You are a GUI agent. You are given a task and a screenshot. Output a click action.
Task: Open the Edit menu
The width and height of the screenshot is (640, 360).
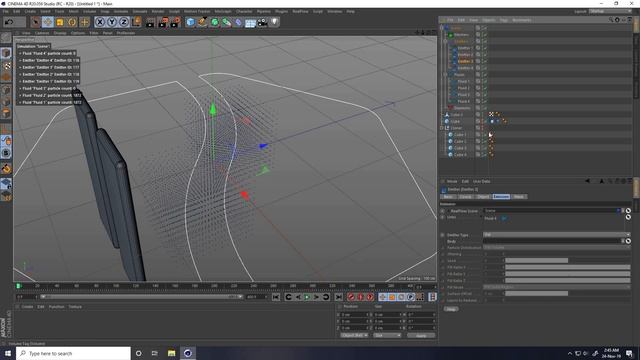pos(17,11)
